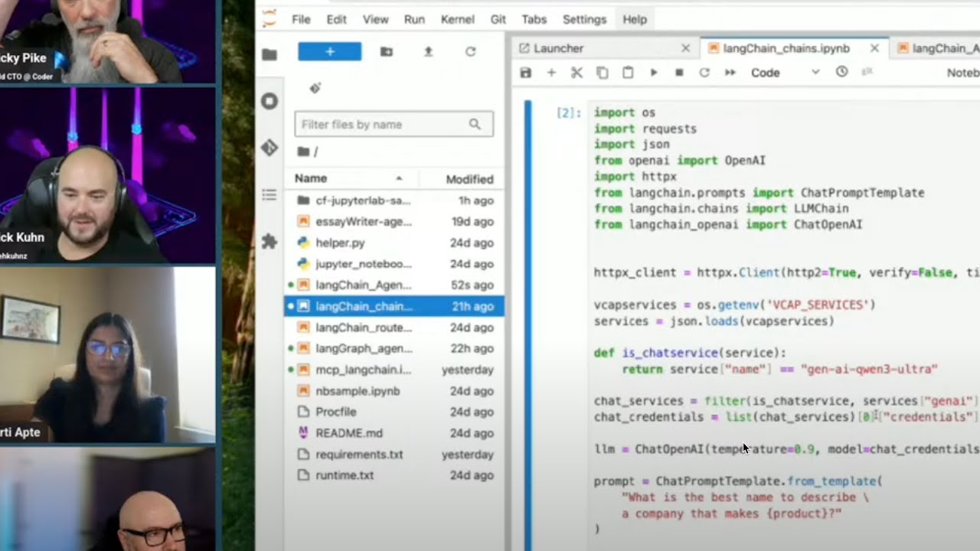The width and height of the screenshot is (980, 551).
Task: Show running terminals and kernels panel
Action: click(269, 101)
